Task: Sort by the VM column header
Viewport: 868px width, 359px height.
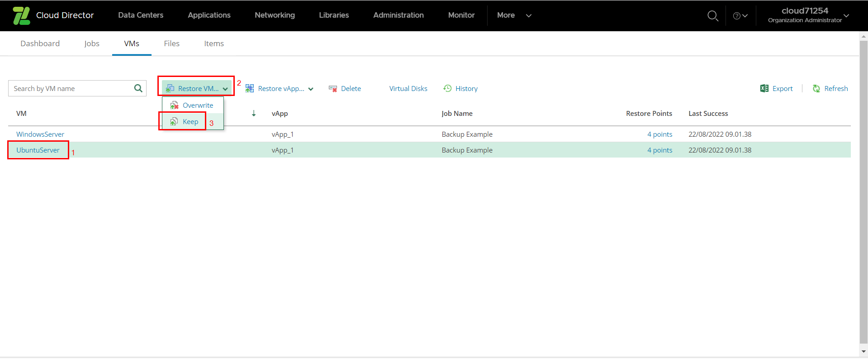Action: [x=21, y=114]
